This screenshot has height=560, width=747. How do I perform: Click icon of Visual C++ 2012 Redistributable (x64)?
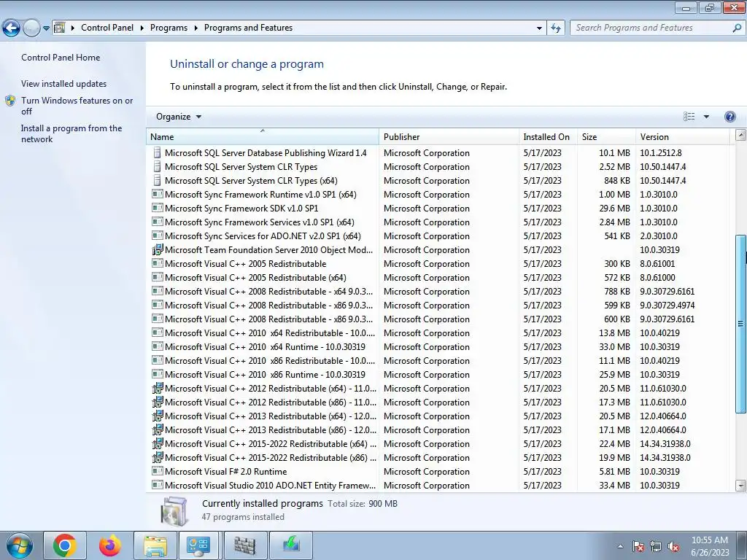pos(158,388)
